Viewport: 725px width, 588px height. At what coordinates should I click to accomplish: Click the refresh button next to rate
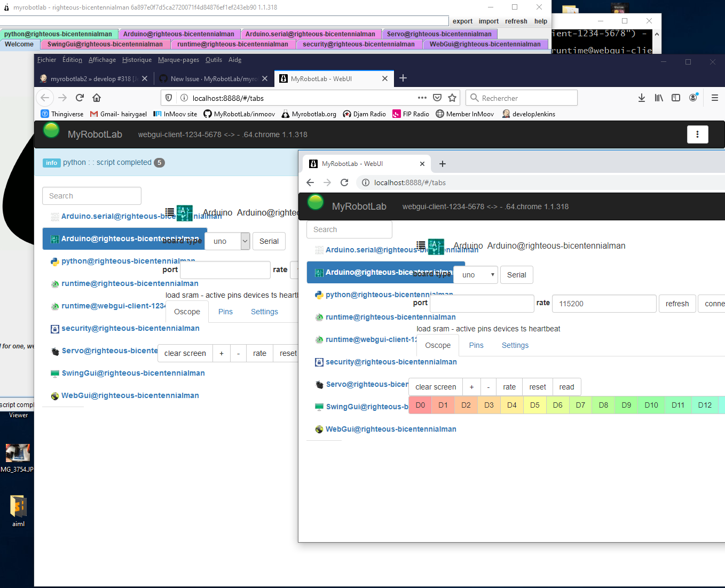[677, 304]
